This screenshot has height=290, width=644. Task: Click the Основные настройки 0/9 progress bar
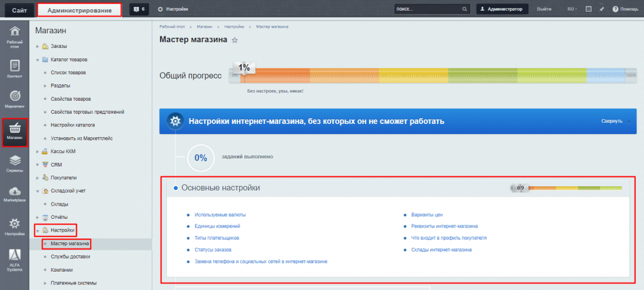coord(567,188)
